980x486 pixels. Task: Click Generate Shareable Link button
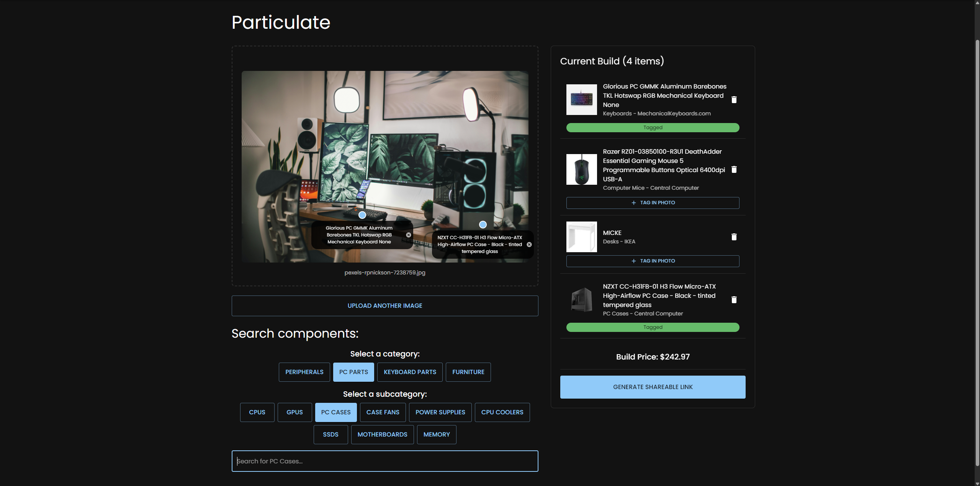coord(653,387)
